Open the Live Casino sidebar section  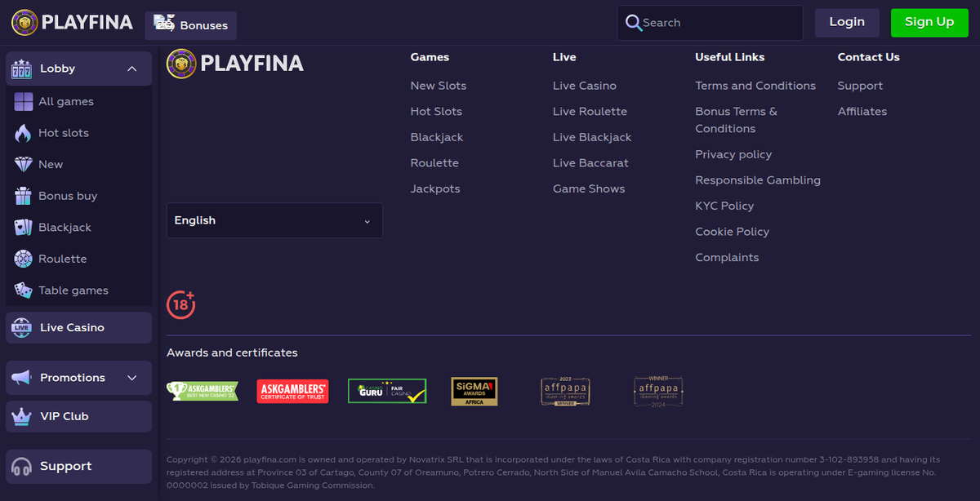point(78,328)
